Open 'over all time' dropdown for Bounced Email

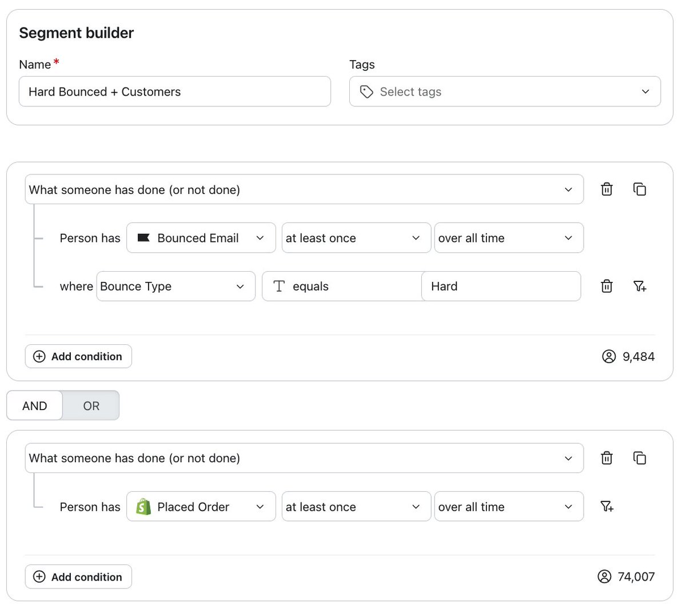[x=509, y=237]
